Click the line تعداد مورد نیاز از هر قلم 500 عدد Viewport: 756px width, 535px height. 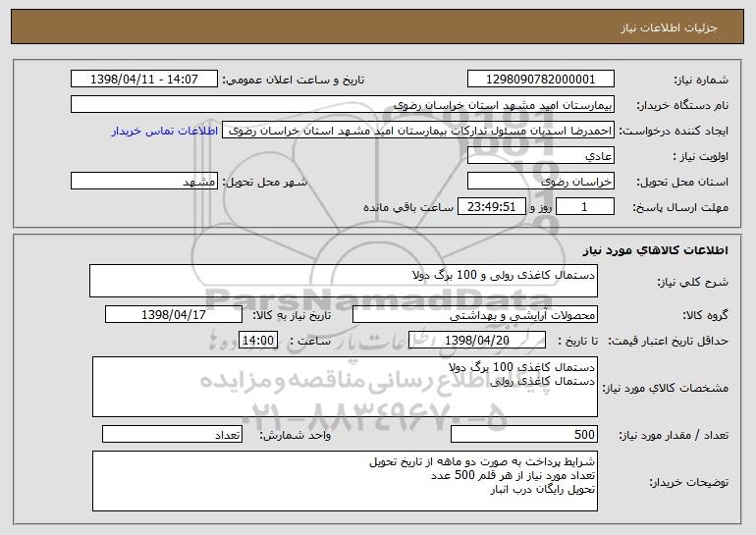513,475
